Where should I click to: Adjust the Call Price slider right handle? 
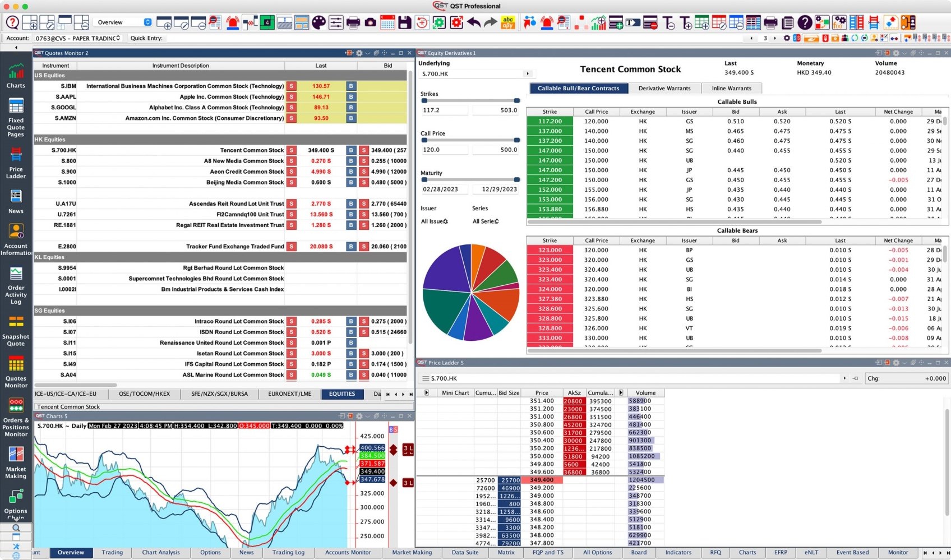click(516, 140)
